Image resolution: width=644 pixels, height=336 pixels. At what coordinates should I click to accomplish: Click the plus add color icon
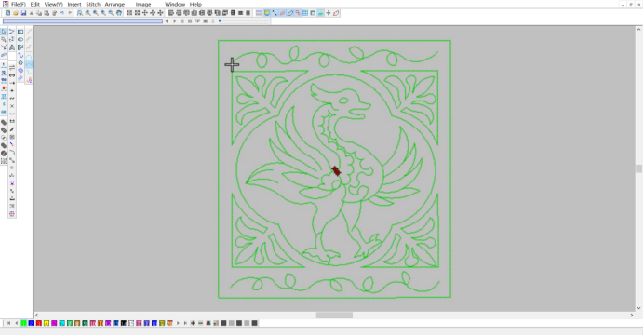pos(193,323)
